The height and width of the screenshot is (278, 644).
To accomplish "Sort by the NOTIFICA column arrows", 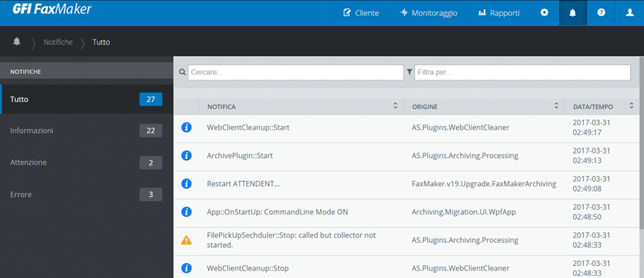I will point(395,106).
